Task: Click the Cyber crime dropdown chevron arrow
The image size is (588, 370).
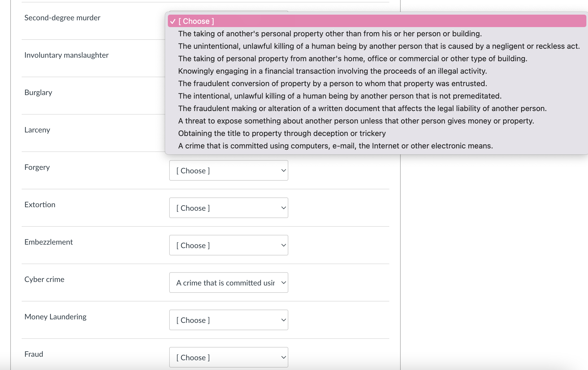Action: click(x=283, y=283)
